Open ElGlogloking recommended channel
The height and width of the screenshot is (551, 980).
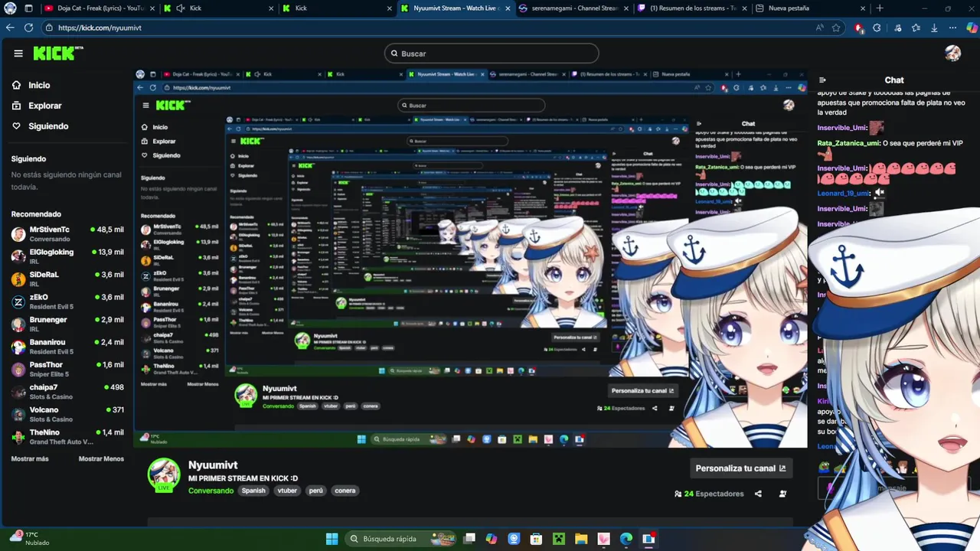(67, 256)
